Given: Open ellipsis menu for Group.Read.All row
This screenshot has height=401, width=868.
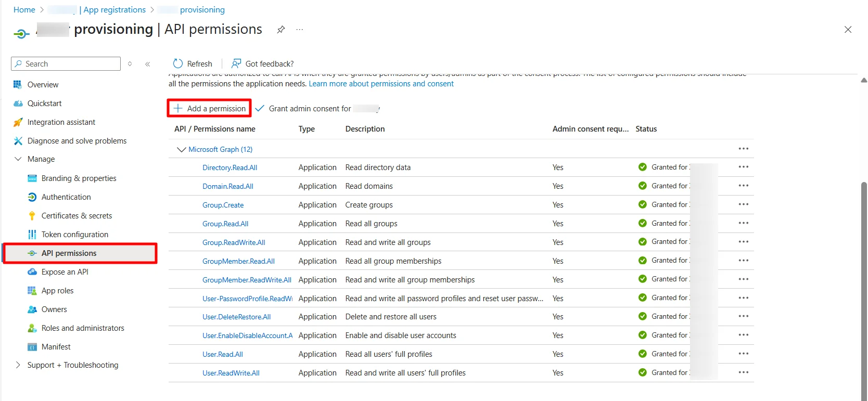Looking at the screenshot, I should pos(743,223).
